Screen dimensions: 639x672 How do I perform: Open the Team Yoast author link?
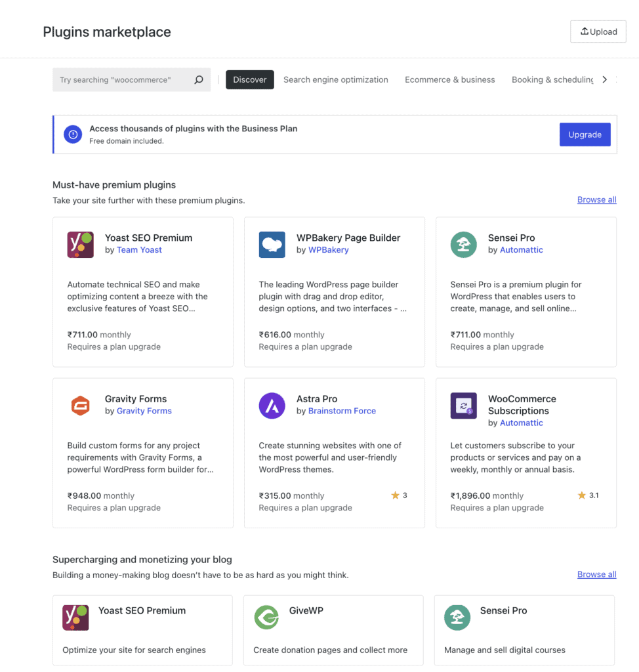click(x=139, y=250)
